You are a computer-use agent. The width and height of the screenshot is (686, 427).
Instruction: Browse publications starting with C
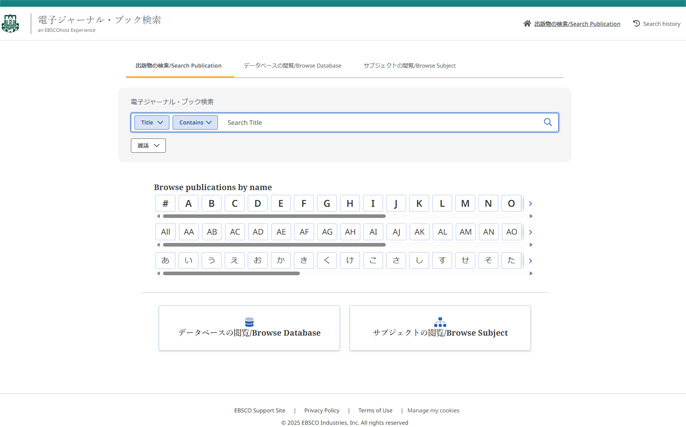[x=234, y=203]
